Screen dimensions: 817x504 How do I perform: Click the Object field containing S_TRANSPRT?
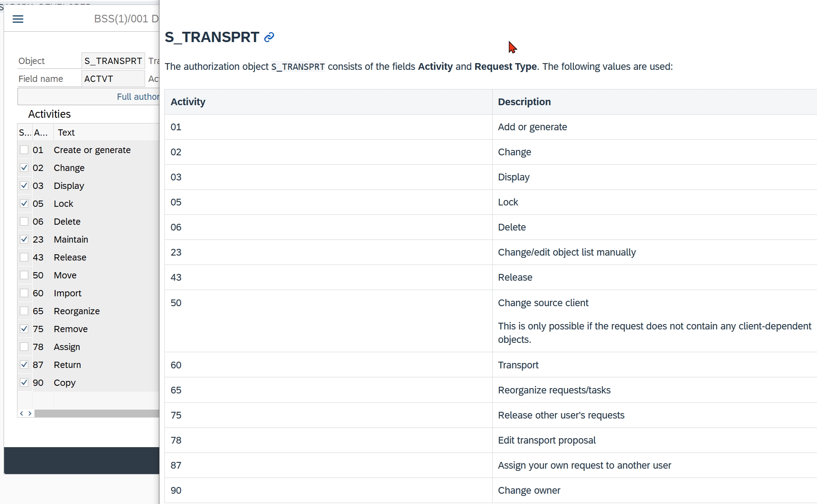tap(113, 61)
